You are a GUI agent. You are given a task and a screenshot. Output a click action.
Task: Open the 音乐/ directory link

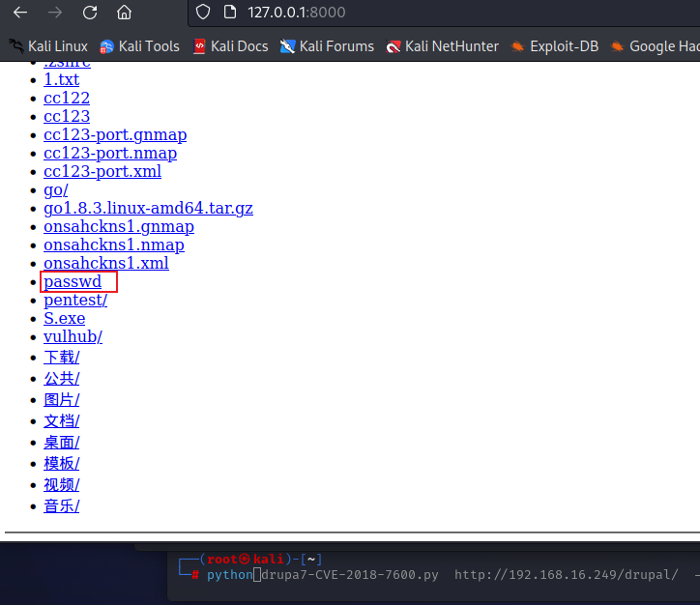(61, 506)
